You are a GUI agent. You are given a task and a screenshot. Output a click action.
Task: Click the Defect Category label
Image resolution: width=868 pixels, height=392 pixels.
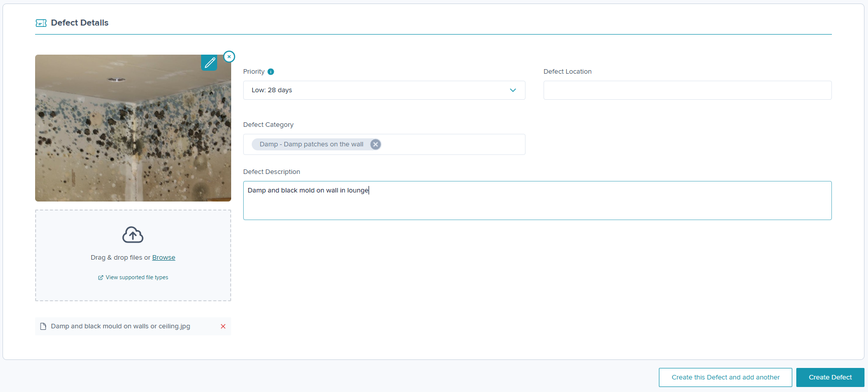pos(268,125)
